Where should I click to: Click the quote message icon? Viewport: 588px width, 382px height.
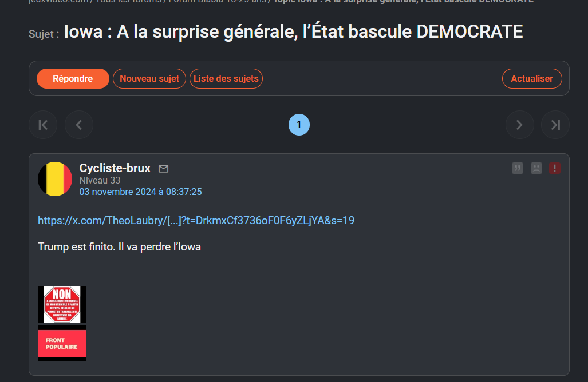coord(518,168)
